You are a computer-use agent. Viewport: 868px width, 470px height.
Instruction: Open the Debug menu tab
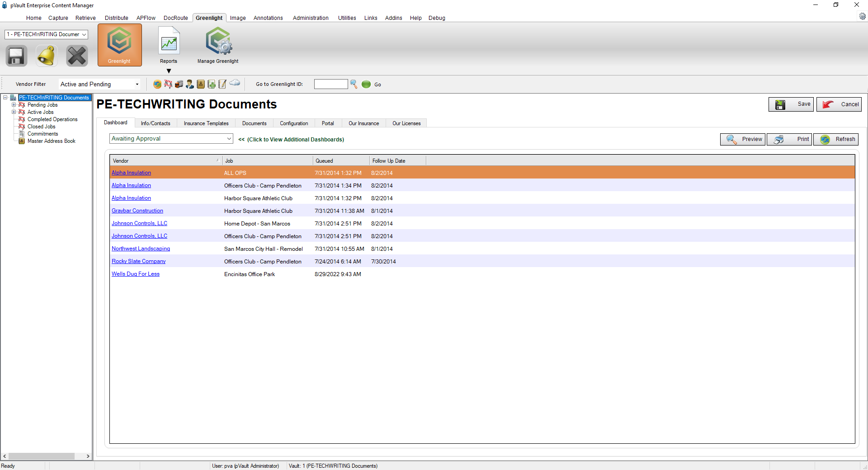(x=437, y=18)
